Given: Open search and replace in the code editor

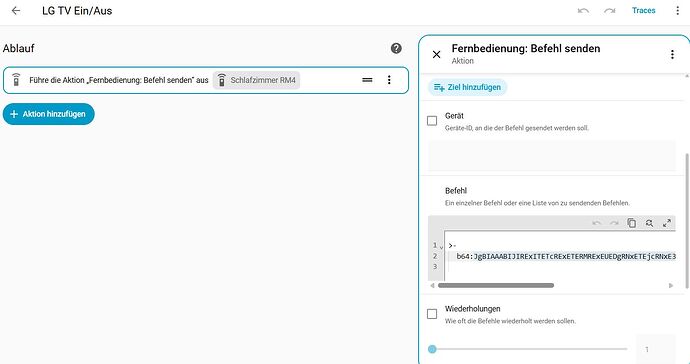Looking at the screenshot, I should [x=649, y=223].
